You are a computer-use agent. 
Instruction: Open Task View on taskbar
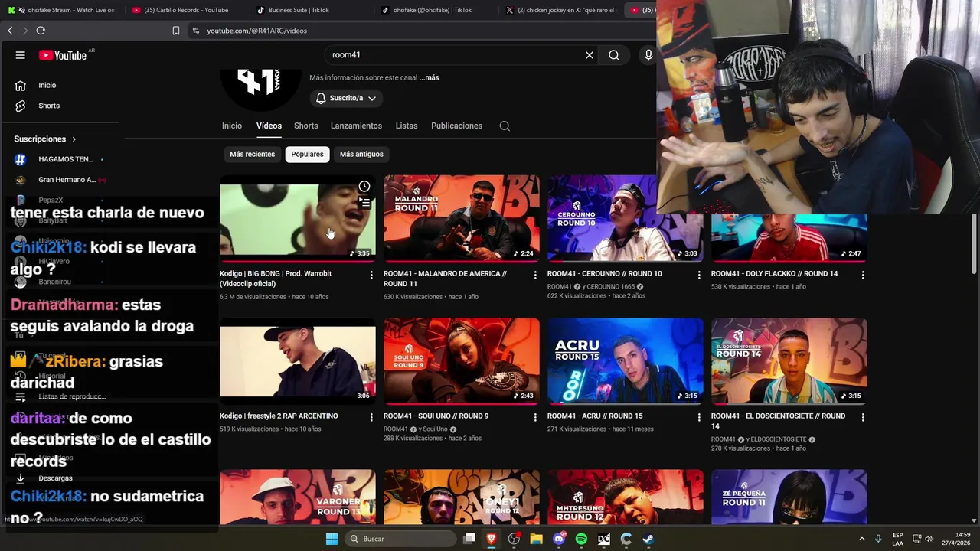click(x=469, y=539)
